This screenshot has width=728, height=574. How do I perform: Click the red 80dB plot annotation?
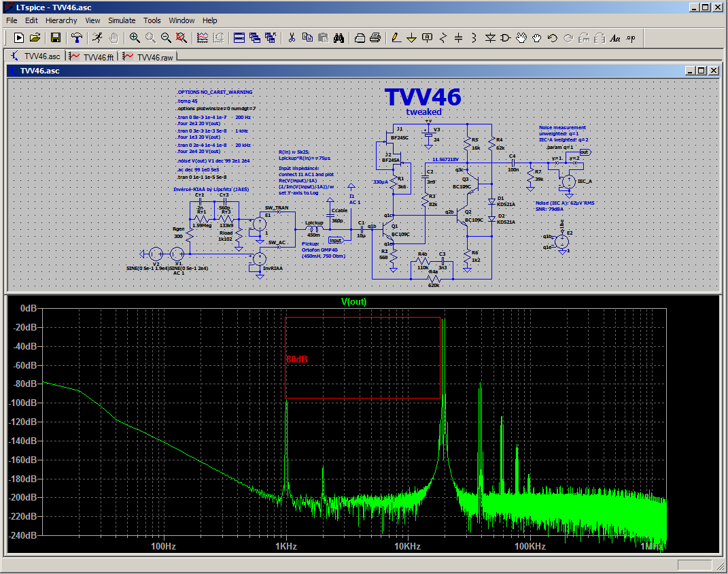(296, 359)
